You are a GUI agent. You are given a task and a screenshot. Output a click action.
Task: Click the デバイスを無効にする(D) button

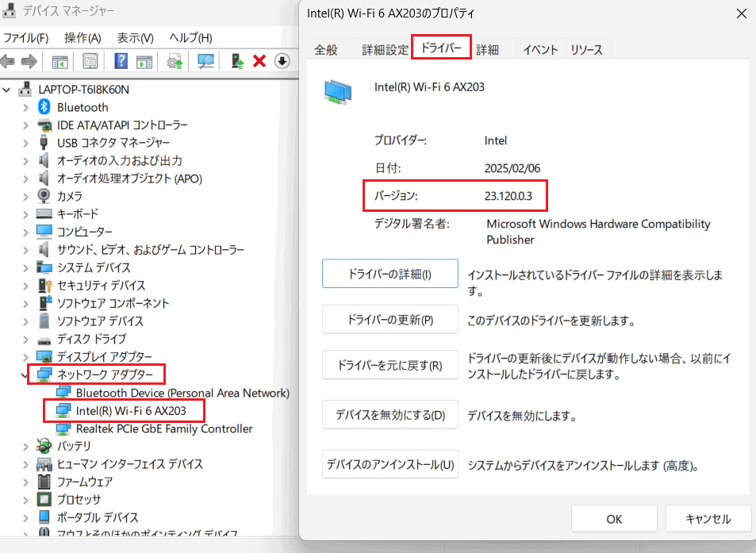pyautogui.click(x=390, y=415)
